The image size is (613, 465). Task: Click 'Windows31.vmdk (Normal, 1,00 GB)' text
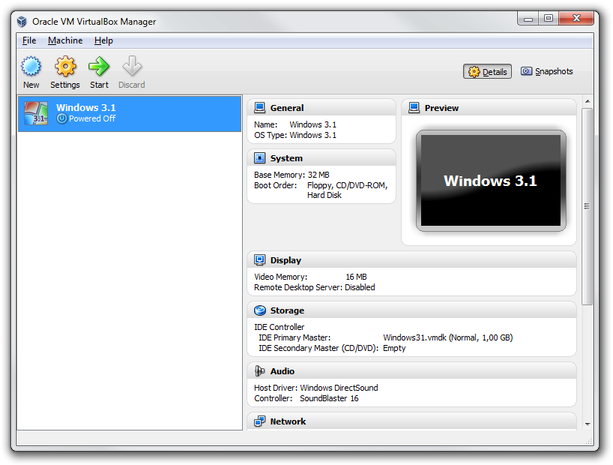click(448, 338)
